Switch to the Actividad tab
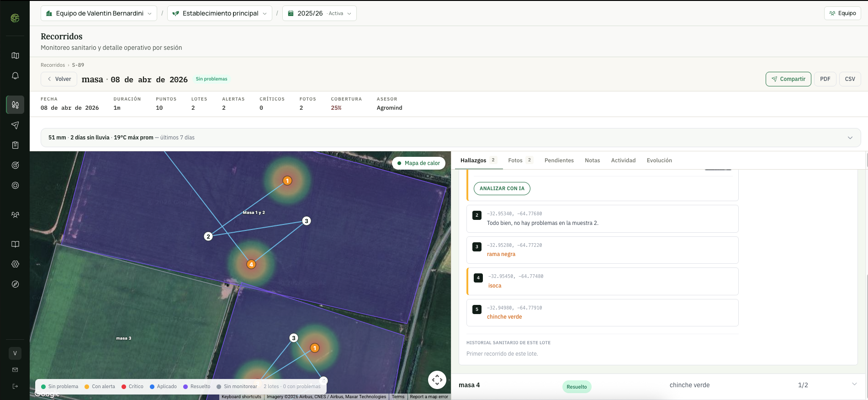Viewport: 868px width, 400px height. click(623, 160)
